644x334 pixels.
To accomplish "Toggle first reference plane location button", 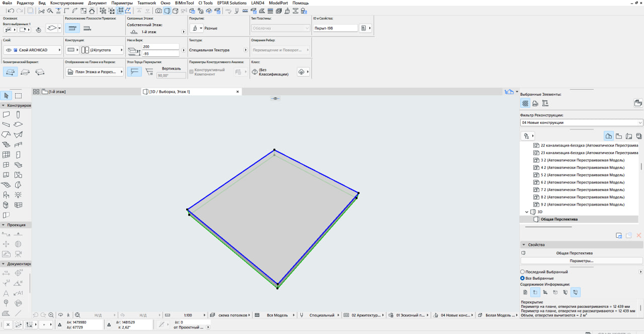I will [72, 28].
